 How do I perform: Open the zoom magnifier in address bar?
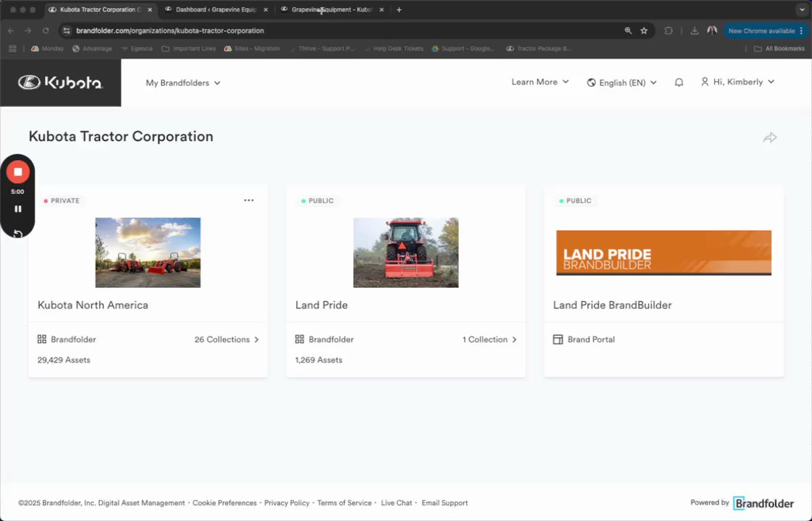point(627,30)
